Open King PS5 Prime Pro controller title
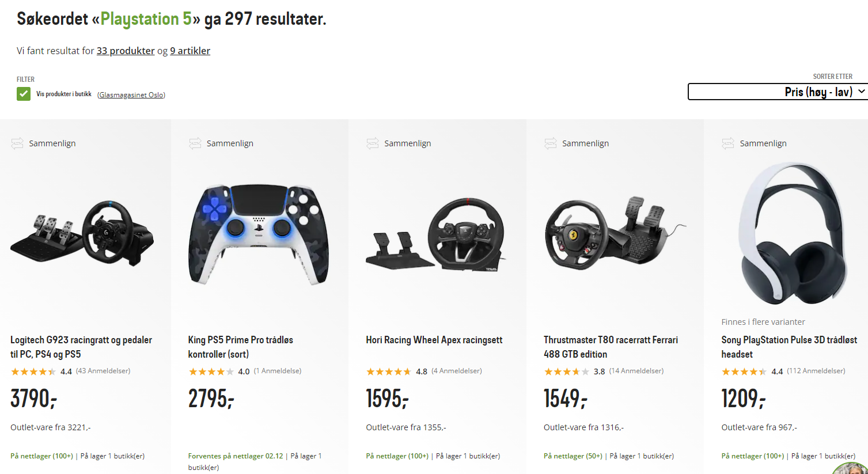Image resolution: width=868 pixels, height=474 pixels. (x=241, y=347)
